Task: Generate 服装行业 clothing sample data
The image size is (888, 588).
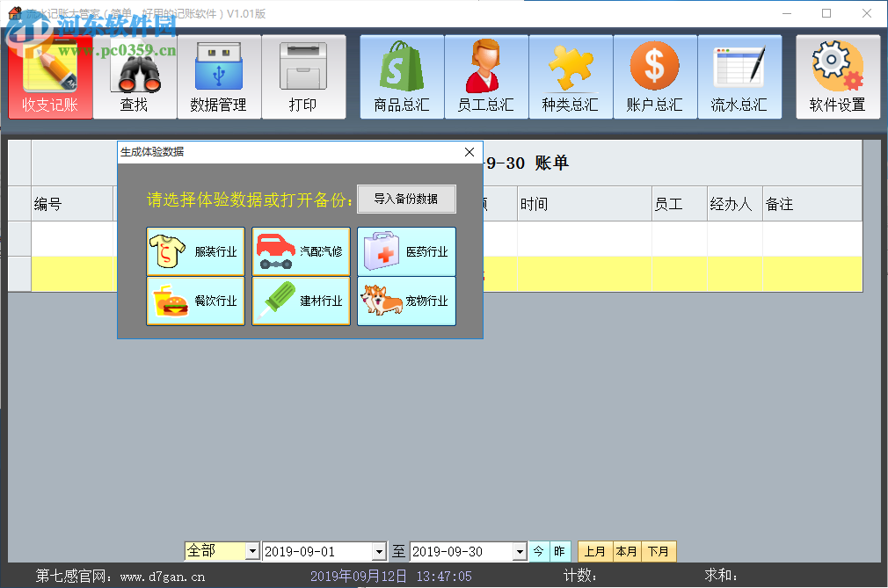Action: pyautogui.click(x=195, y=250)
